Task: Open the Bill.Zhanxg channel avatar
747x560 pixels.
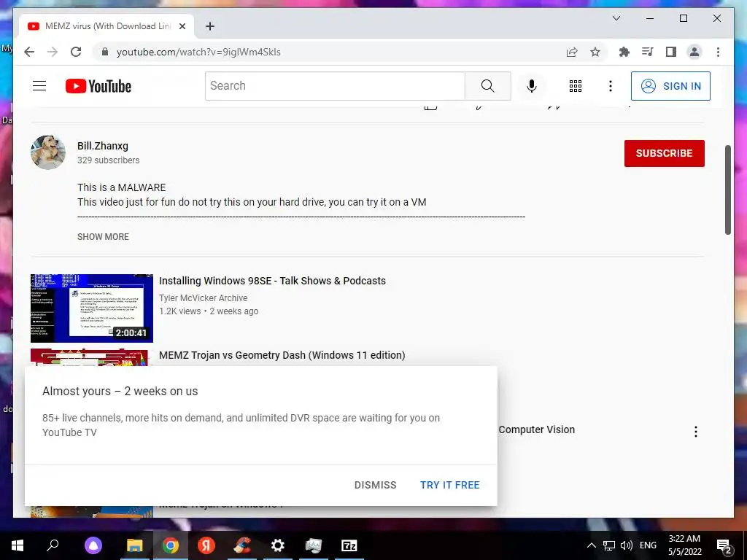Action: [48, 152]
